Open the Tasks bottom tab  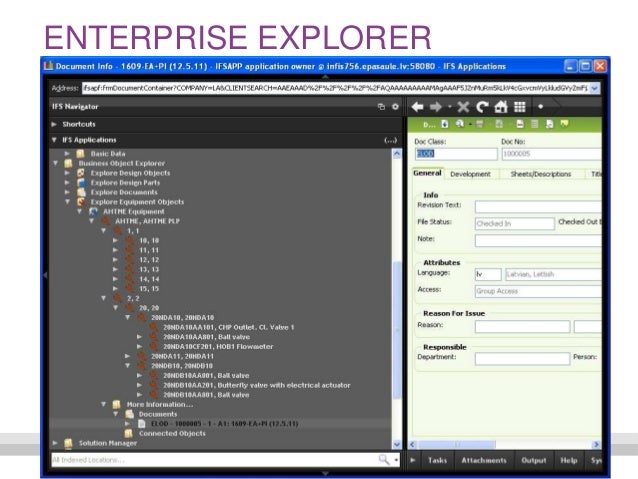pos(437,460)
